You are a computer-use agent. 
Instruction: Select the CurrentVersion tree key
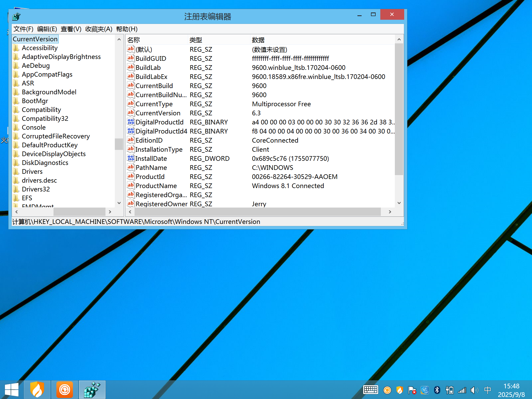click(x=35, y=39)
